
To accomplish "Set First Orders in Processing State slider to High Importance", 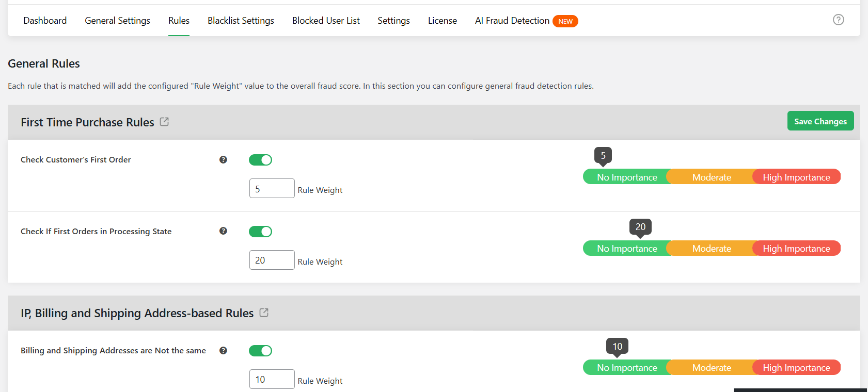I will point(796,248).
